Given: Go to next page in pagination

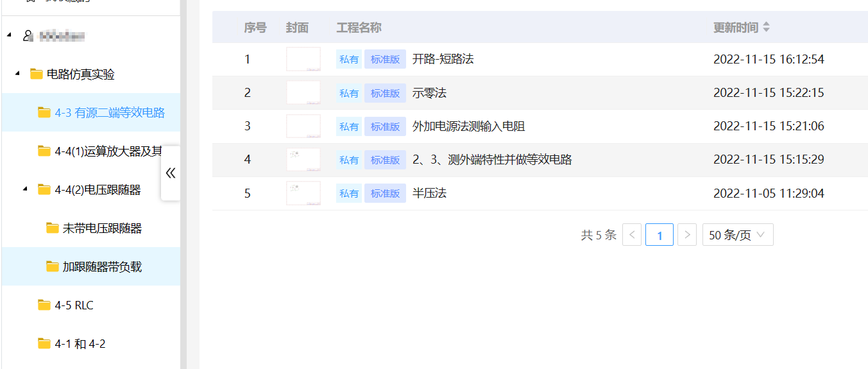Looking at the screenshot, I should coord(687,235).
